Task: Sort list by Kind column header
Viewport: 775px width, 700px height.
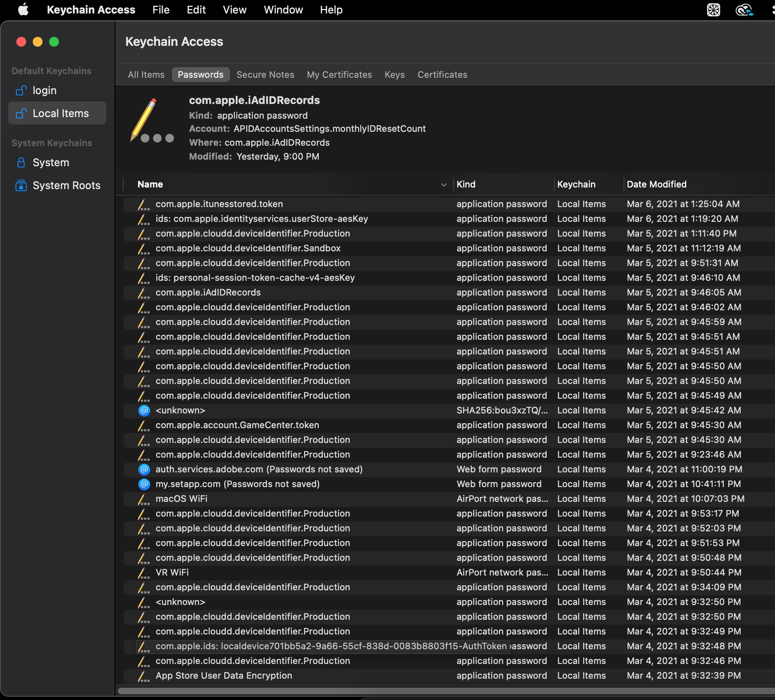Action: click(466, 185)
